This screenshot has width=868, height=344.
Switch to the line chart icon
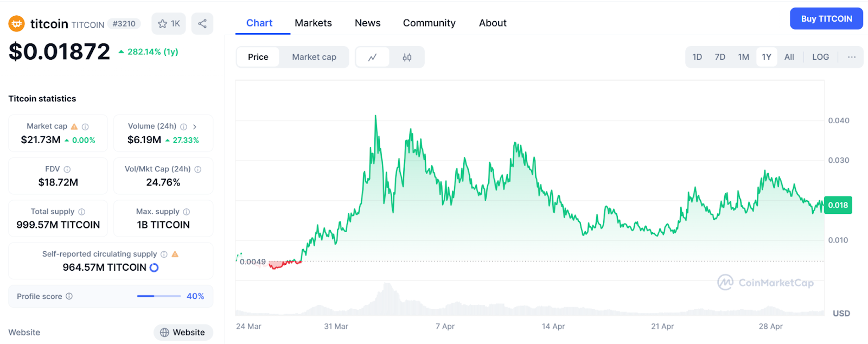click(373, 57)
